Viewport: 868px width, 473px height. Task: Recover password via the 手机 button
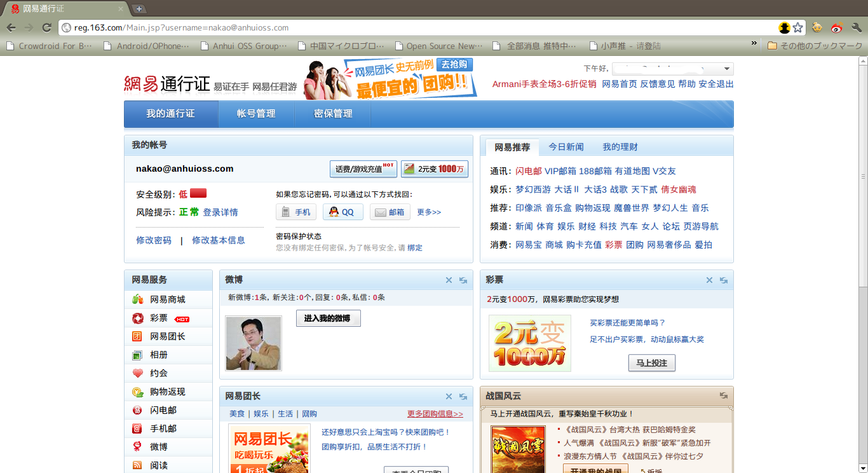tap(296, 212)
